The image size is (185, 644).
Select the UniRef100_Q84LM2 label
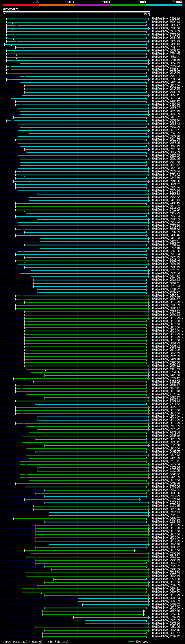[166, 207]
